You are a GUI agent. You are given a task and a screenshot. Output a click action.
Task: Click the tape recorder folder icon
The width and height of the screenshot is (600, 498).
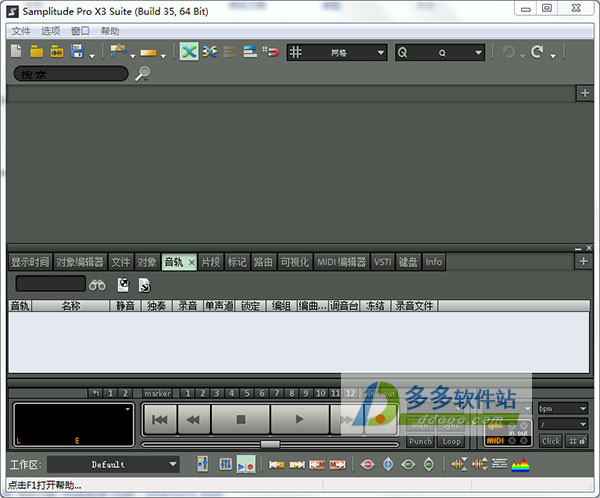click(x=57, y=51)
